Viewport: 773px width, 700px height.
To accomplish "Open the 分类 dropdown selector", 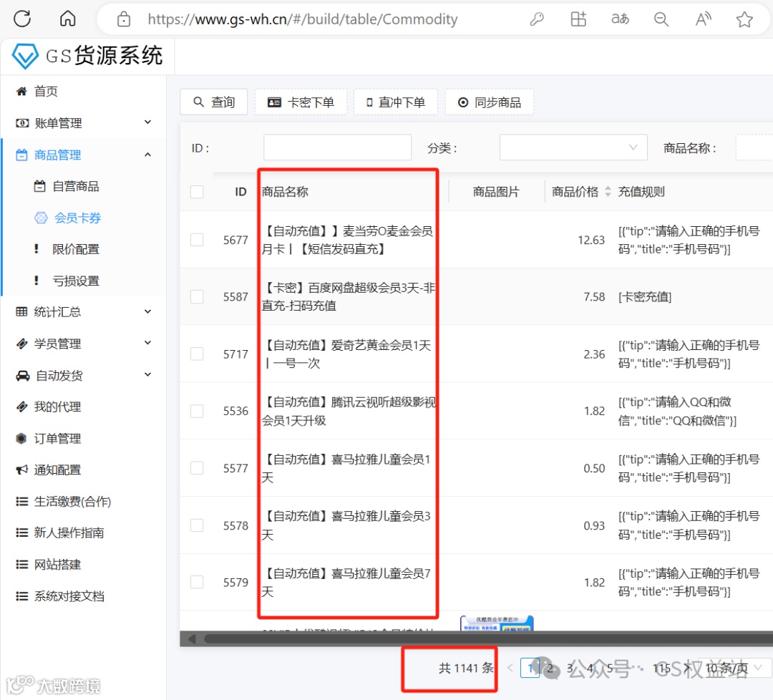I will click(573, 147).
